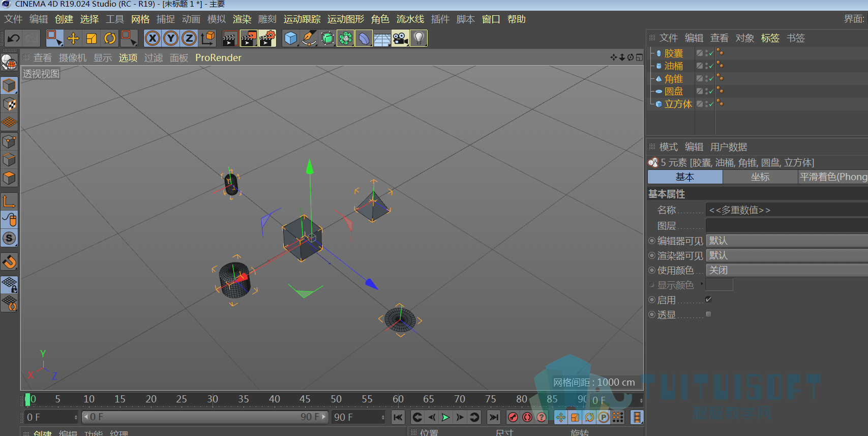Select the Rotate tool icon
The image size is (868, 436).
[110, 38]
